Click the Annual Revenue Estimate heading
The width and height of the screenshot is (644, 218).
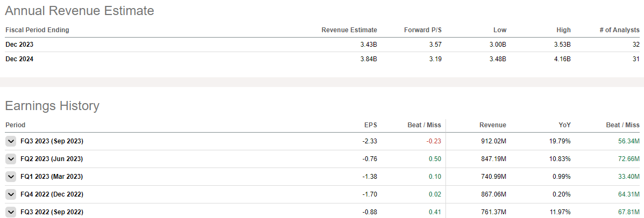[79, 10]
